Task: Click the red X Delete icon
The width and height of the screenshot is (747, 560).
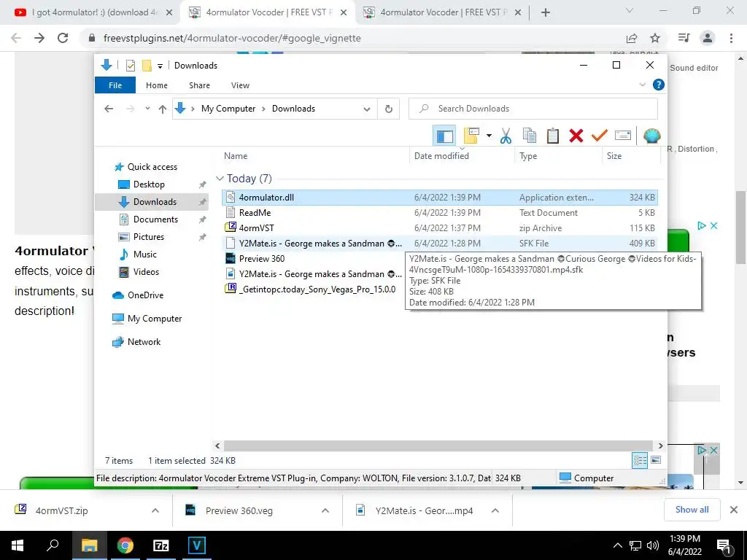Action: point(576,136)
